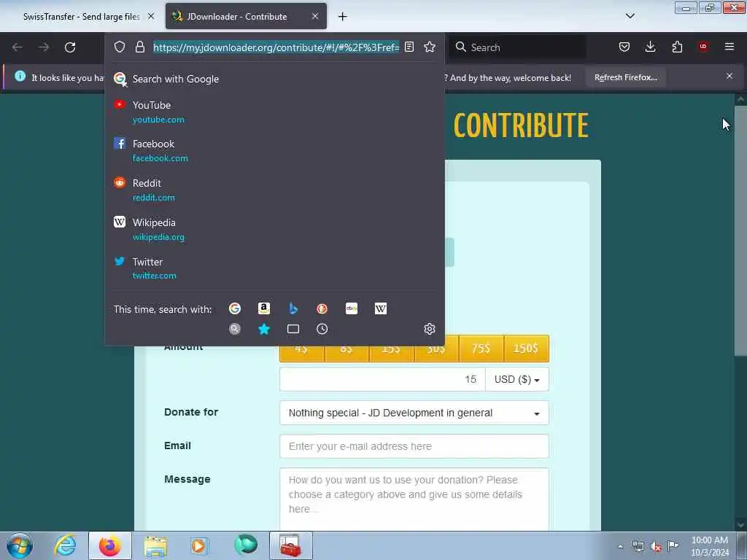Search bookmarks using the blue star icon
747x560 pixels.
pos(264,329)
